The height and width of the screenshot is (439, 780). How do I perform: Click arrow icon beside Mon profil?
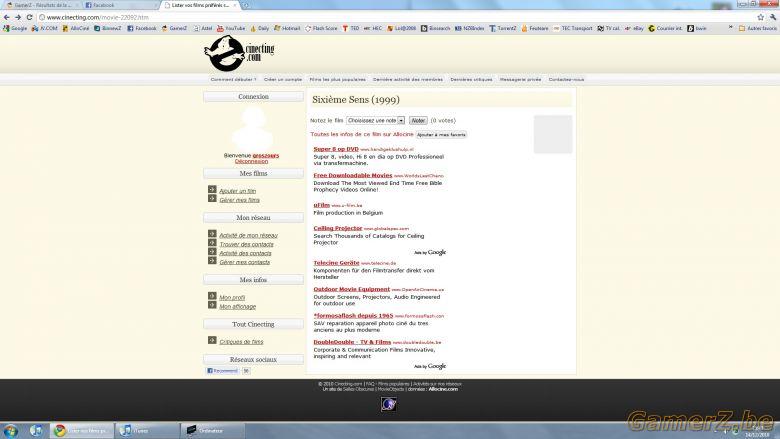pos(212,296)
